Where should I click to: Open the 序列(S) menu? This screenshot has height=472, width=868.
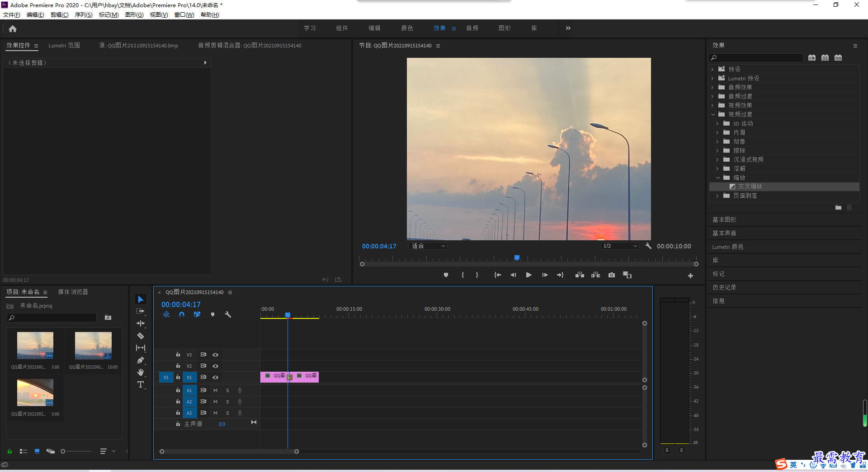point(84,15)
